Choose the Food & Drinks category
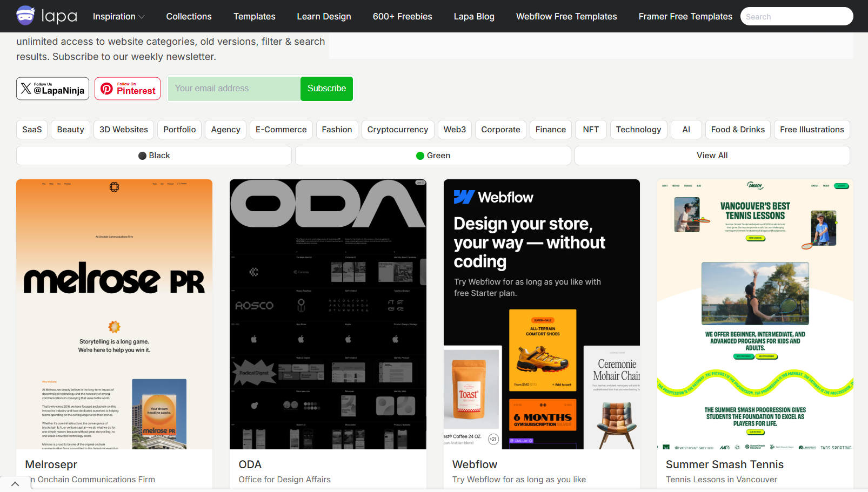868x492 pixels. (x=738, y=130)
